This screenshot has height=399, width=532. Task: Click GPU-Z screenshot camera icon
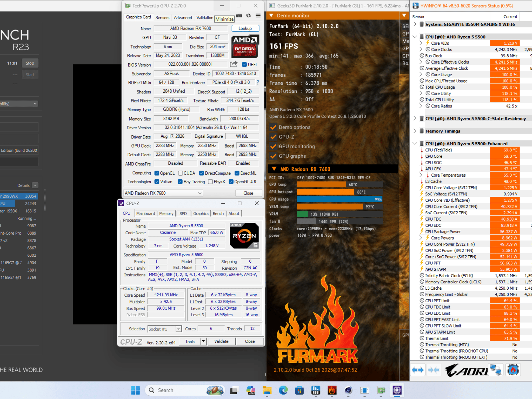(x=239, y=16)
